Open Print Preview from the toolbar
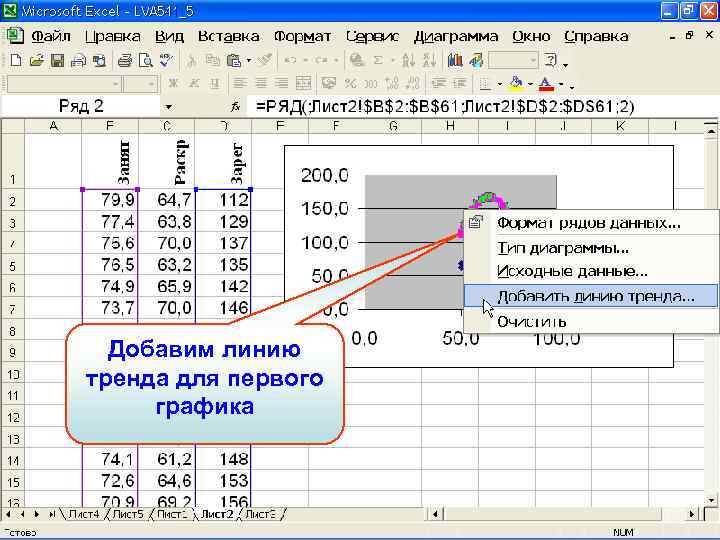This screenshot has height=540, width=720. [x=146, y=60]
